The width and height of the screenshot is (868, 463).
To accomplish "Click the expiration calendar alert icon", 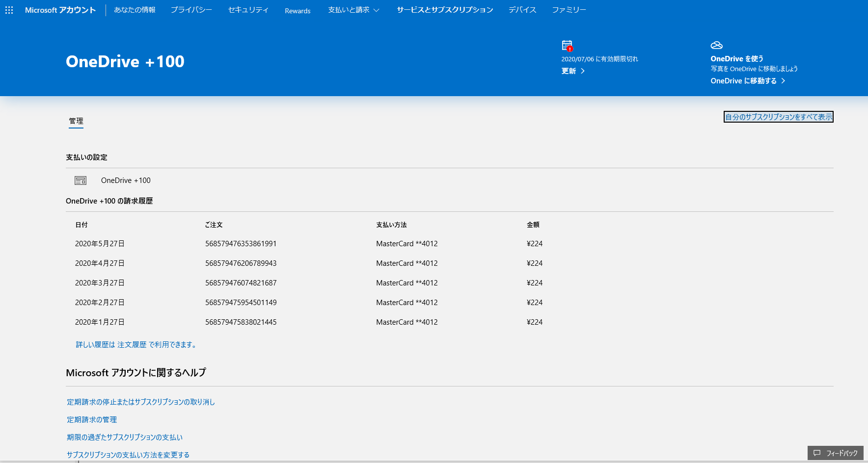I will pos(568,46).
